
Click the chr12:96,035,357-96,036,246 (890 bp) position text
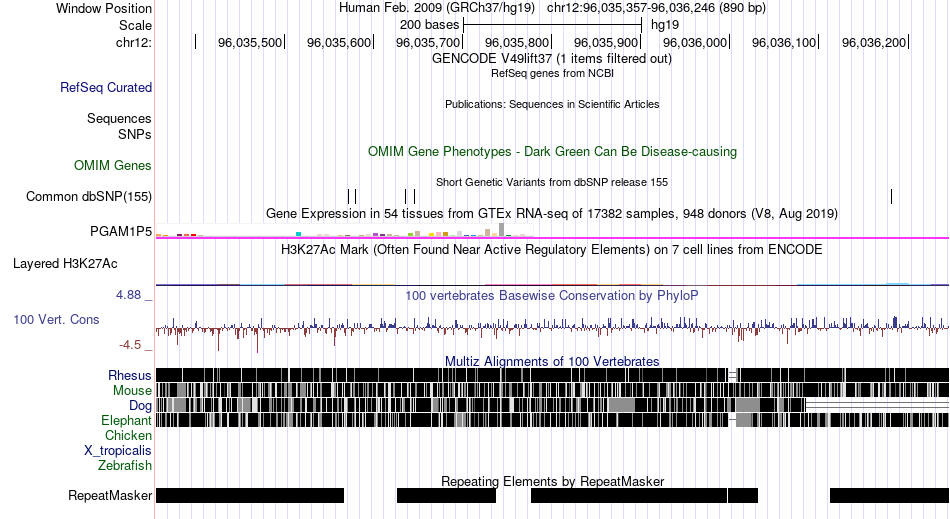tap(656, 8)
